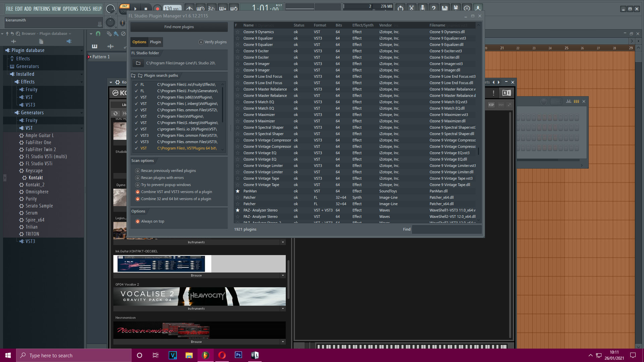The width and height of the screenshot is (644, 362).
Task: Open the Necronomicon Browse dropdown arrow
Action: point(283,342)
